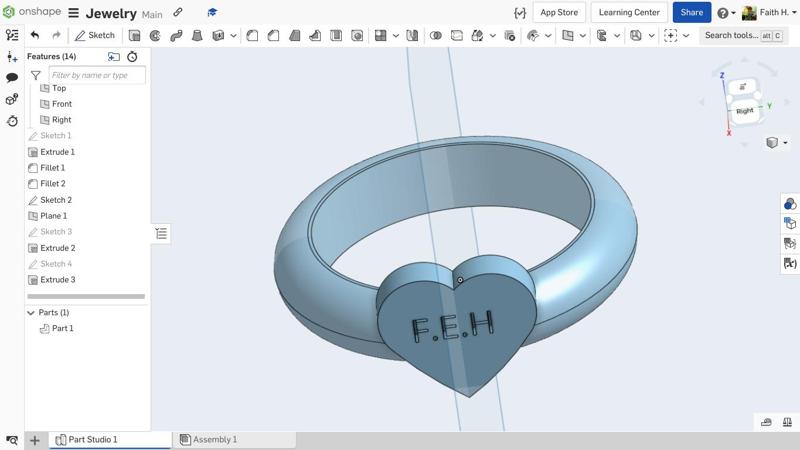Undo the last action

tap(35, 35)
